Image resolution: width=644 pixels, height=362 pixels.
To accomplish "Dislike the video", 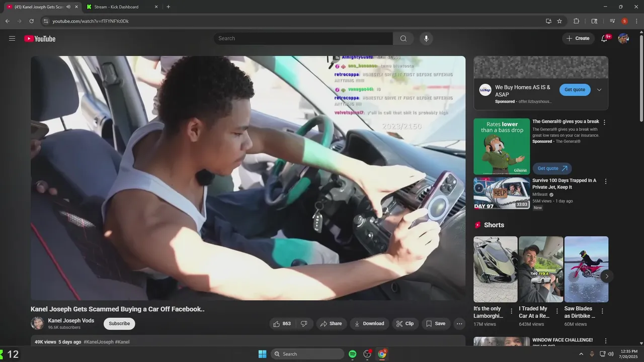I will tap(304, 324).
